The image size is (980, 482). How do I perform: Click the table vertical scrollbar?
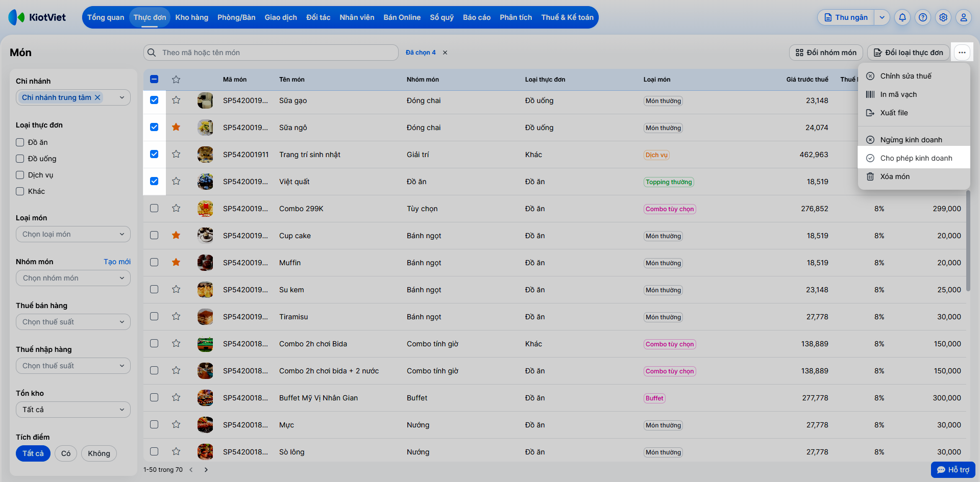click(x=968, y=240)
